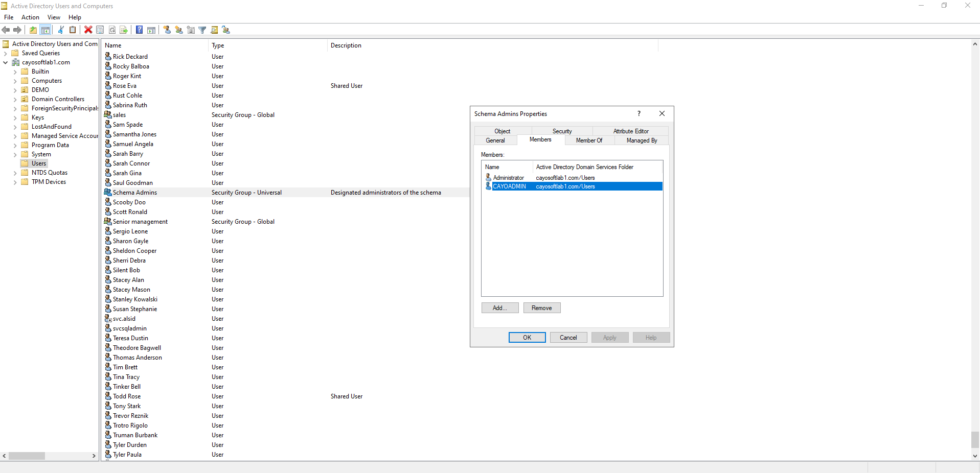Click the red Delete icon in toolbar
Viewport: 980px width, 473px height.
click(x=88, y=30)
